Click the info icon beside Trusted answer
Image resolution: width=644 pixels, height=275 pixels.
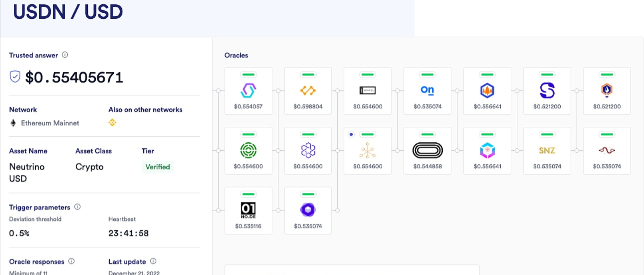[x=65, y=55]
